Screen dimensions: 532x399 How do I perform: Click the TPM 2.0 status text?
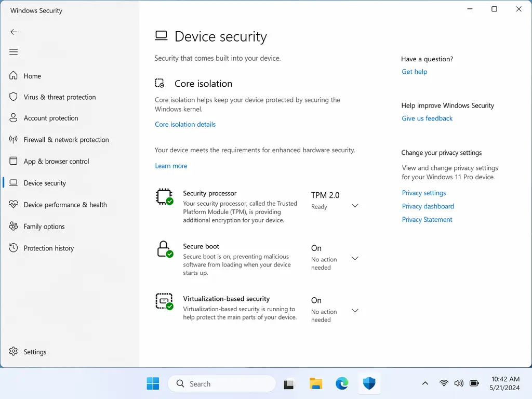(325, 195)
